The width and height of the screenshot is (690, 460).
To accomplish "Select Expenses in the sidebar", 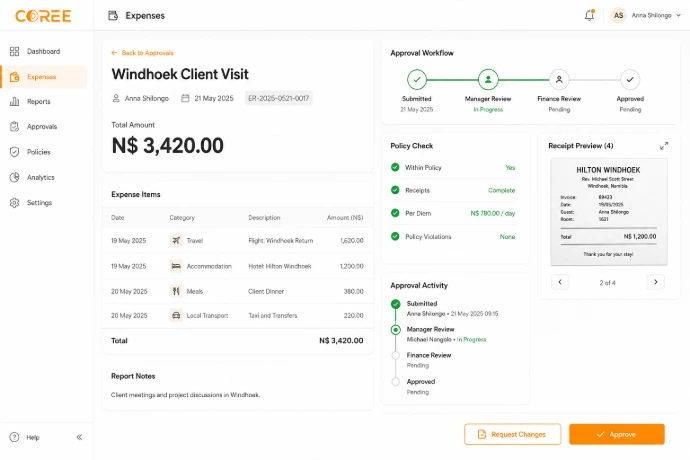I will pyautogui.click(x=44, y=77).
